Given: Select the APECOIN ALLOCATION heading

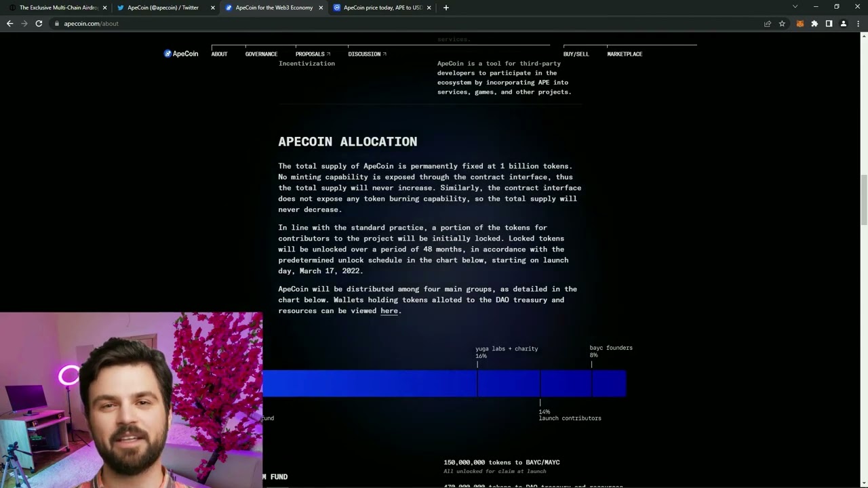Looking at the screenshot, I should [347, 142].
